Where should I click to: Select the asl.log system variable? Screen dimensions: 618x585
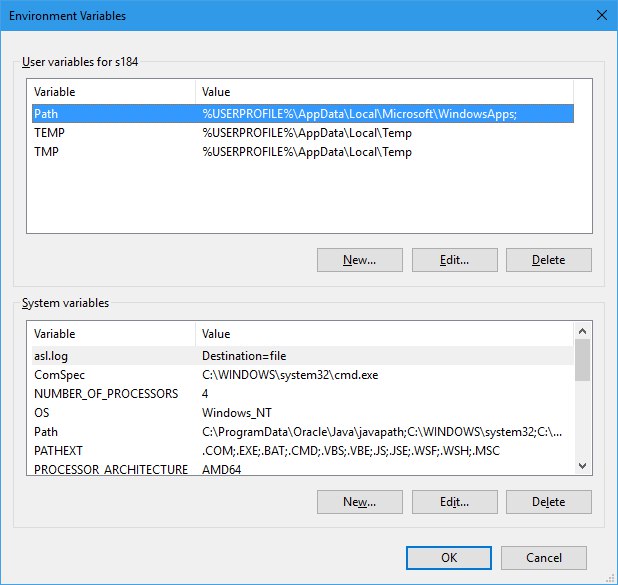point(303,356)
